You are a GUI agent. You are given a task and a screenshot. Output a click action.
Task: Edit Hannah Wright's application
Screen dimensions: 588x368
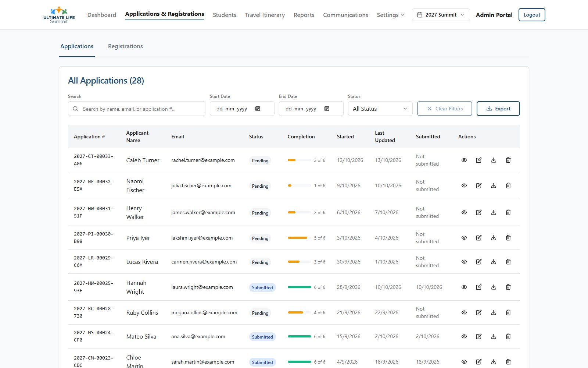pos(479,287)
